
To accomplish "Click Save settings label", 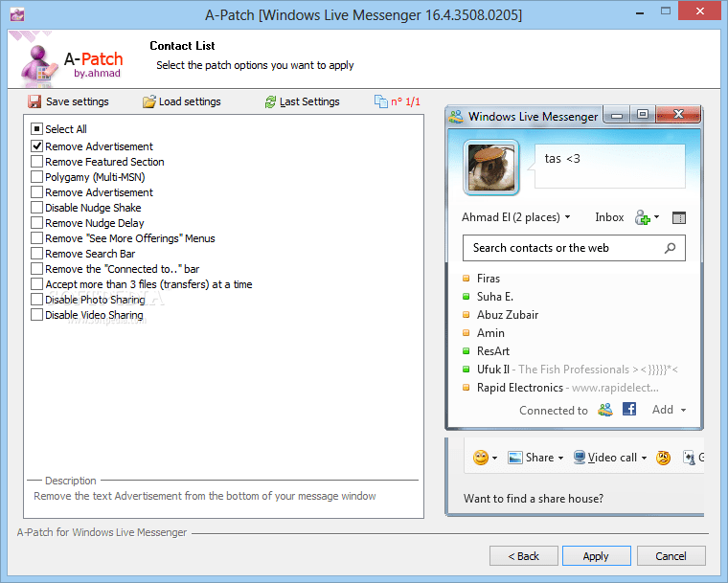I will click(77, 101).
